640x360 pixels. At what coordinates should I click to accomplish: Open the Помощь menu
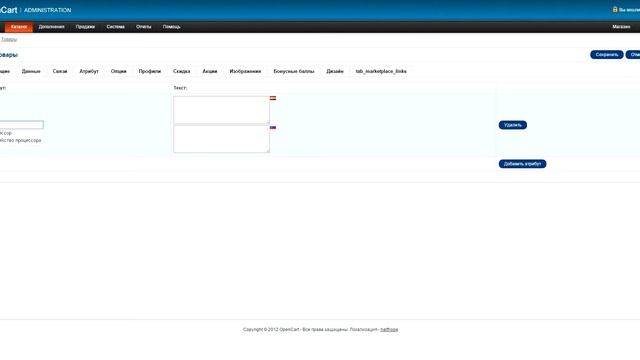point(171,27)
